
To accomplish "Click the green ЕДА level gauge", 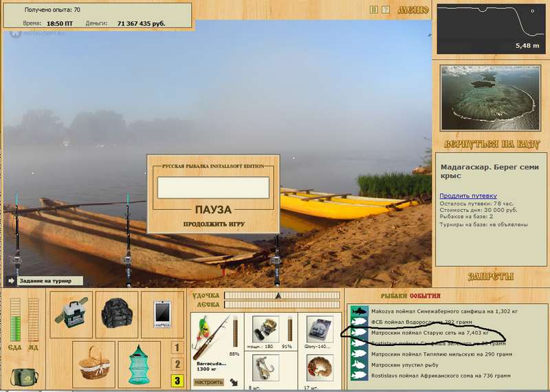I will pos(15,320).
